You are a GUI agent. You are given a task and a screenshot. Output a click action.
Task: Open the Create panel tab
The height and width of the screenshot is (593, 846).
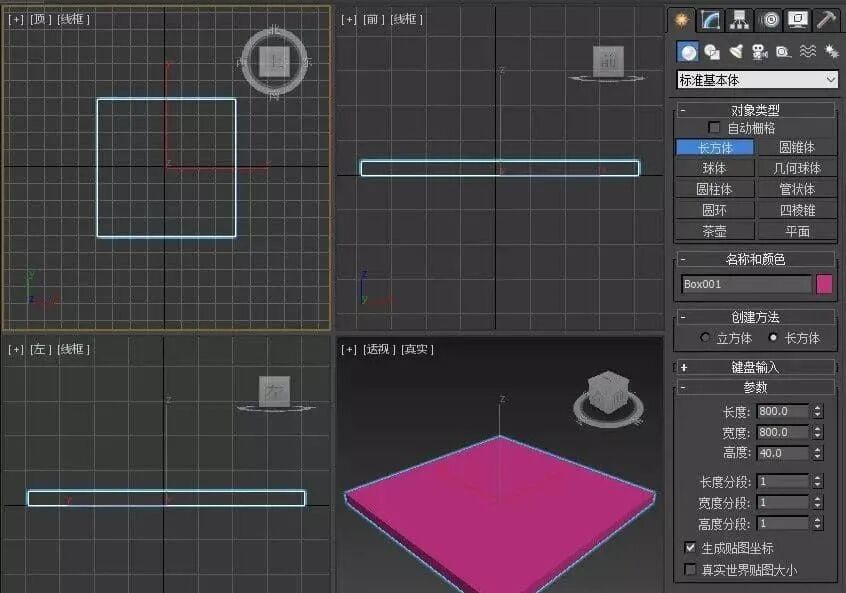(682, 21)
